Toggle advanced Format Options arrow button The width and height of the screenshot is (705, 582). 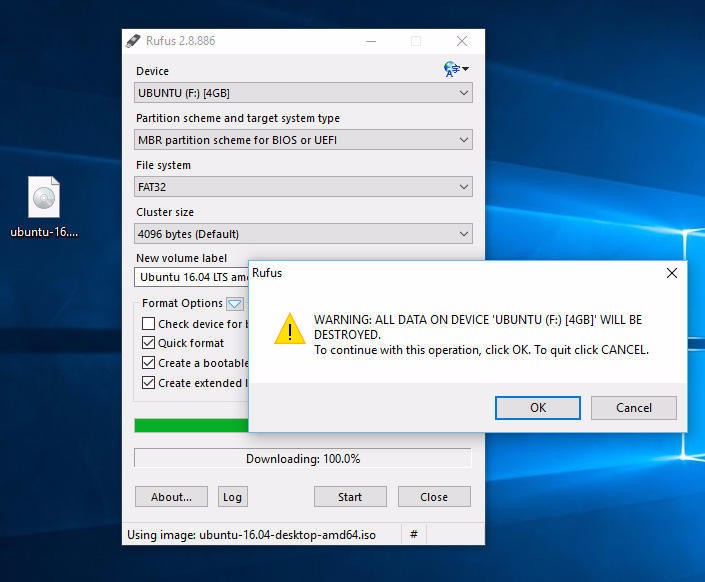pos(235,304)
